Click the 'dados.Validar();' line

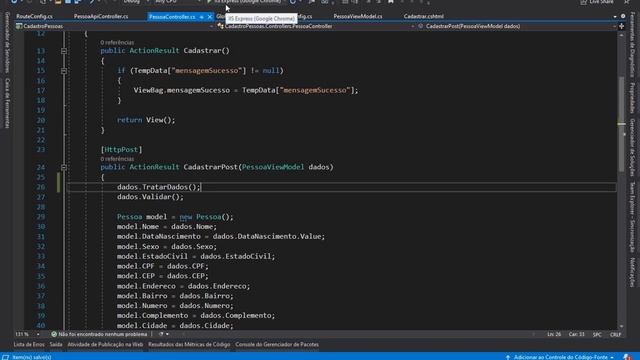(150, 197)
